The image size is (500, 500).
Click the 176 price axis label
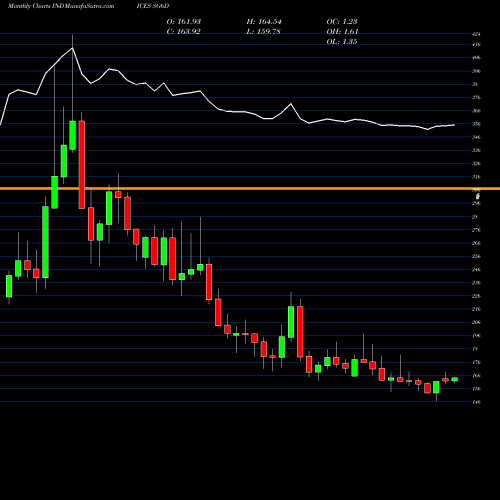pos(477,362)
